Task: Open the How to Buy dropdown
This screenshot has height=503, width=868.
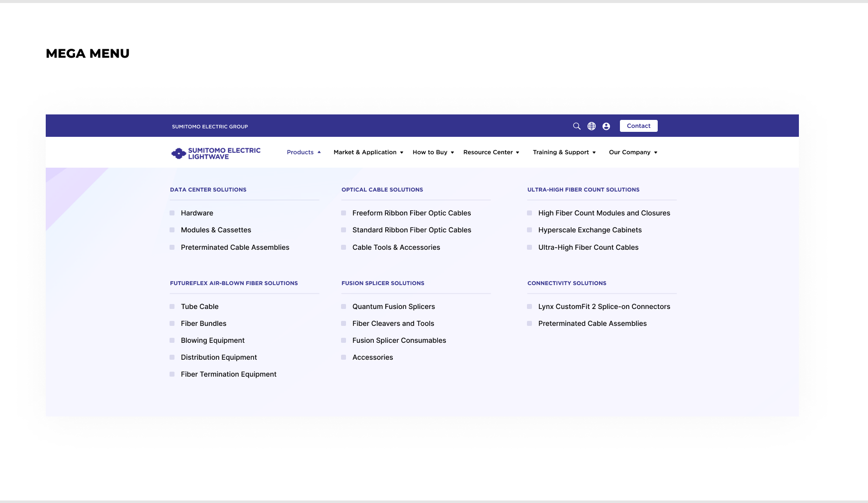Action: [x=433, y=152]
